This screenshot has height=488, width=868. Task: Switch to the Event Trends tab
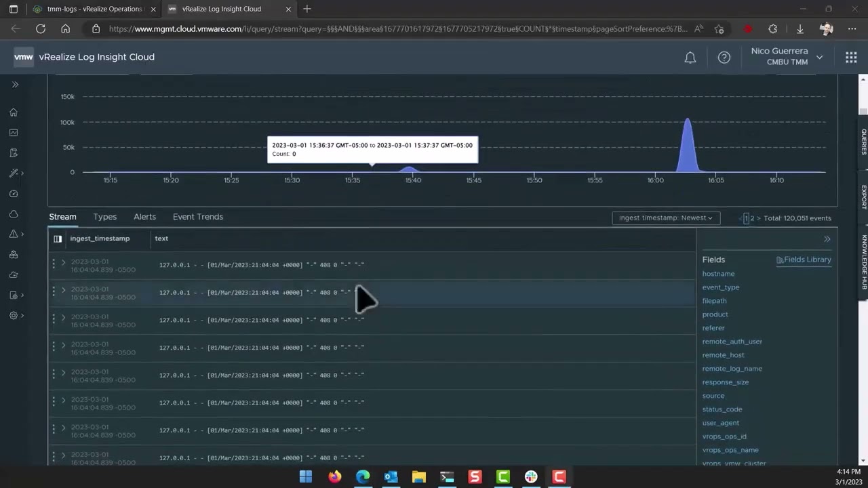click(x=198, y=217)
